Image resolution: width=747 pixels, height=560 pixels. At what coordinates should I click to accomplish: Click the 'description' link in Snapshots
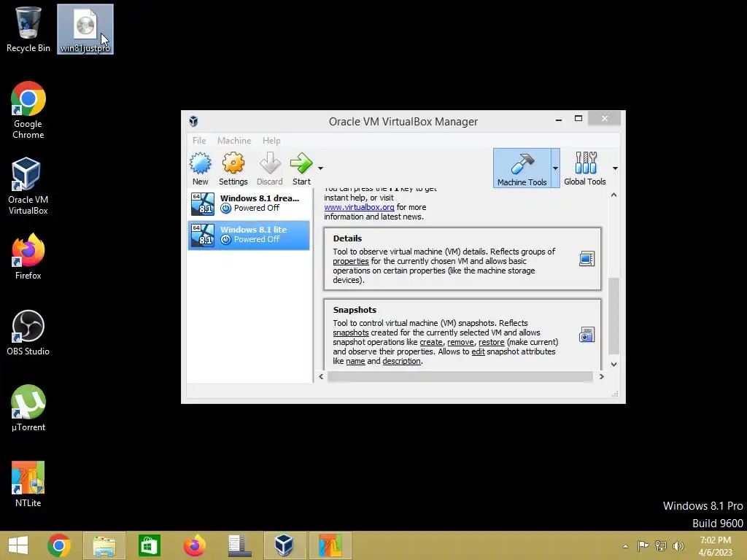[x=402, y=361]
